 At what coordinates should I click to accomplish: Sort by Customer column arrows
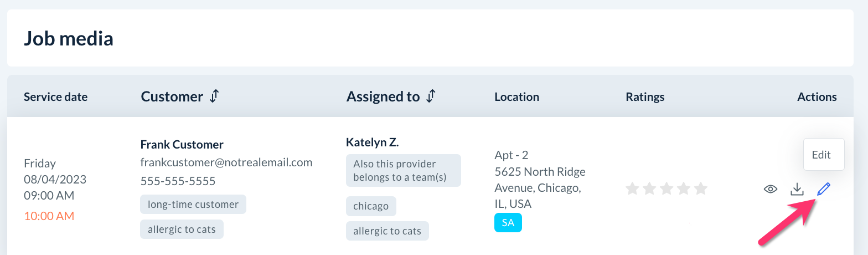tap(215, 96)
